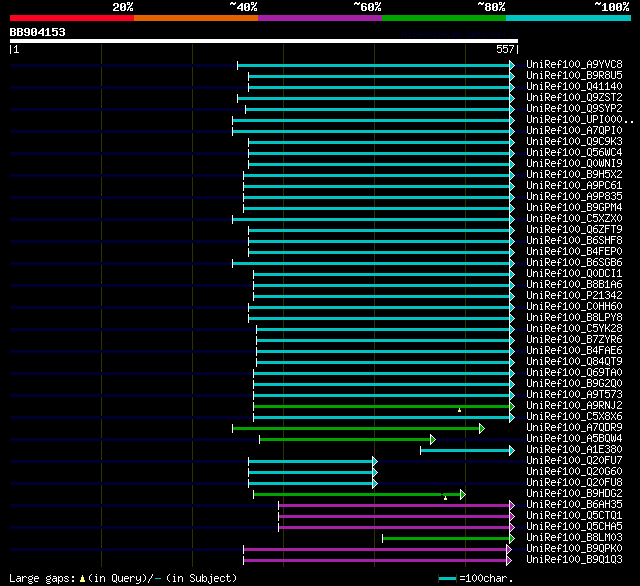Click the red 20% identity legend segment
Screen dimensions: 640x586
[x=72, y=18]
